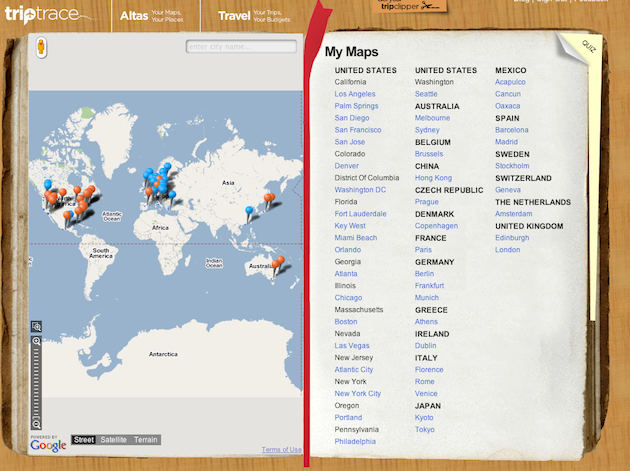The width and height of the screenshot is (630, 471).
Task: Open the Boston map link
Action: [x=346, y=322]
